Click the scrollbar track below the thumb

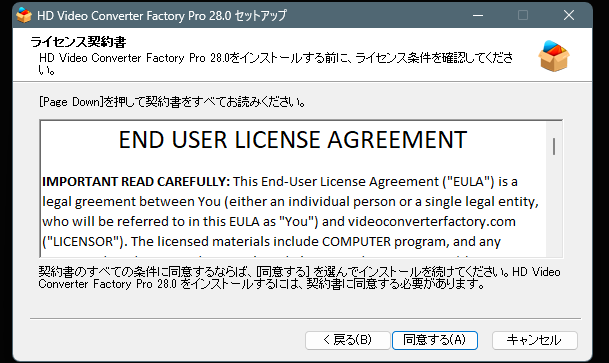pyautogui.click(x=554, y=206)
